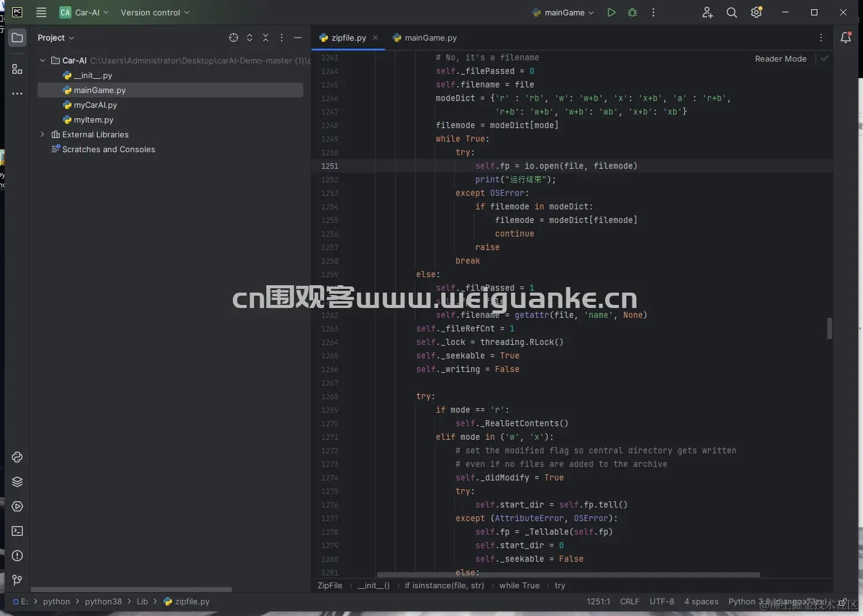Click python38 in navigation bar
The width and height of the screenshot is (863, 616).
point(104,601)
